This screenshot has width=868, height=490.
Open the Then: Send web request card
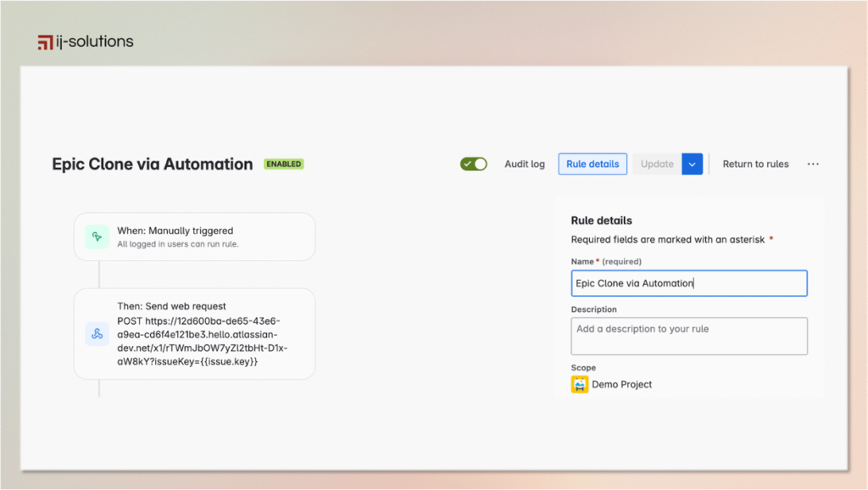[x=194, y=334]
